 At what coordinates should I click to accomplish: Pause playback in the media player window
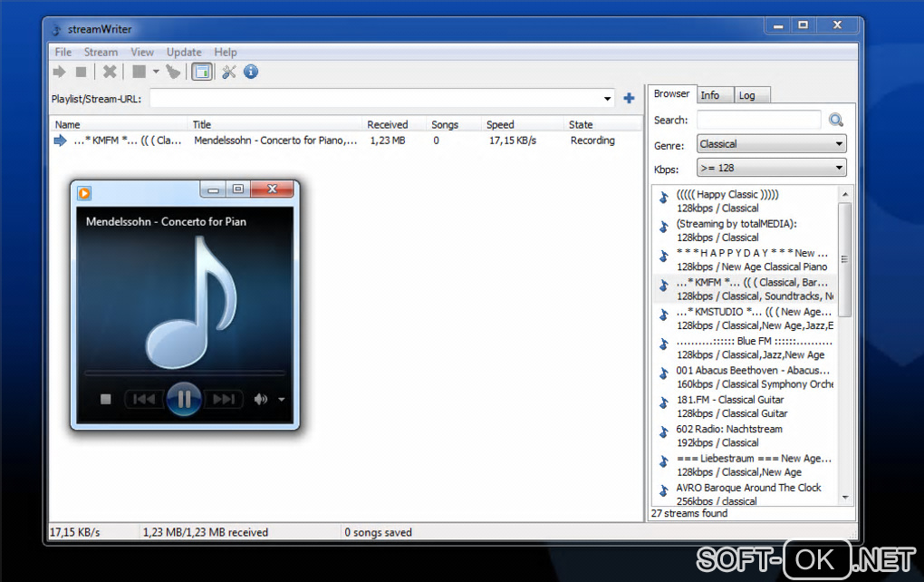[x=184, y=399]
